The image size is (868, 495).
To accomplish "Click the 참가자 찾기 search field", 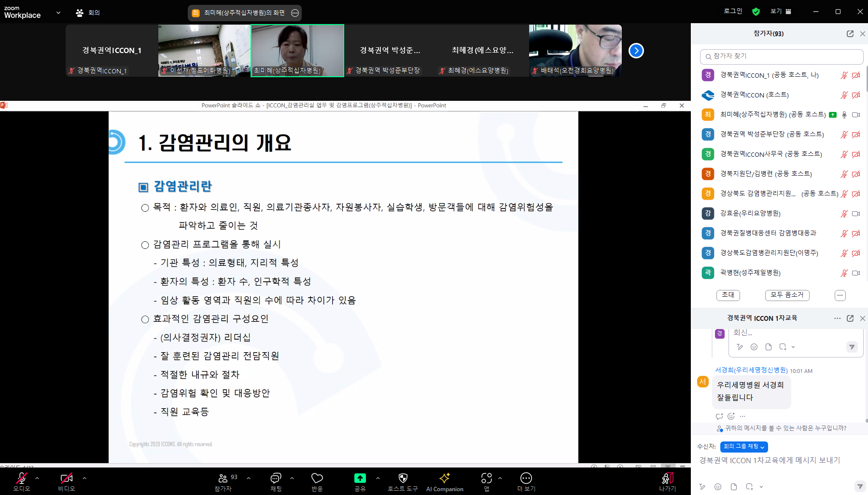I will click(782, 56).
